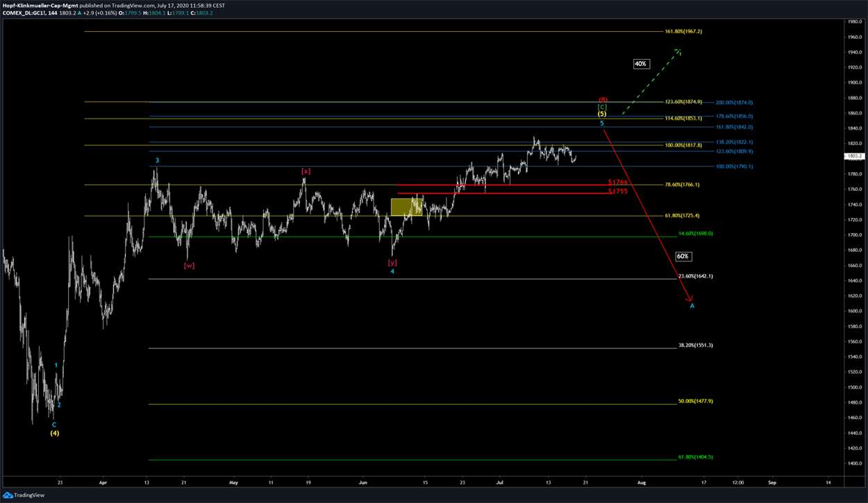This screenshot has width=868, height=503.
Task: Select the 40% probability label box
Action: pyautogui.click(x=640, y=64)
